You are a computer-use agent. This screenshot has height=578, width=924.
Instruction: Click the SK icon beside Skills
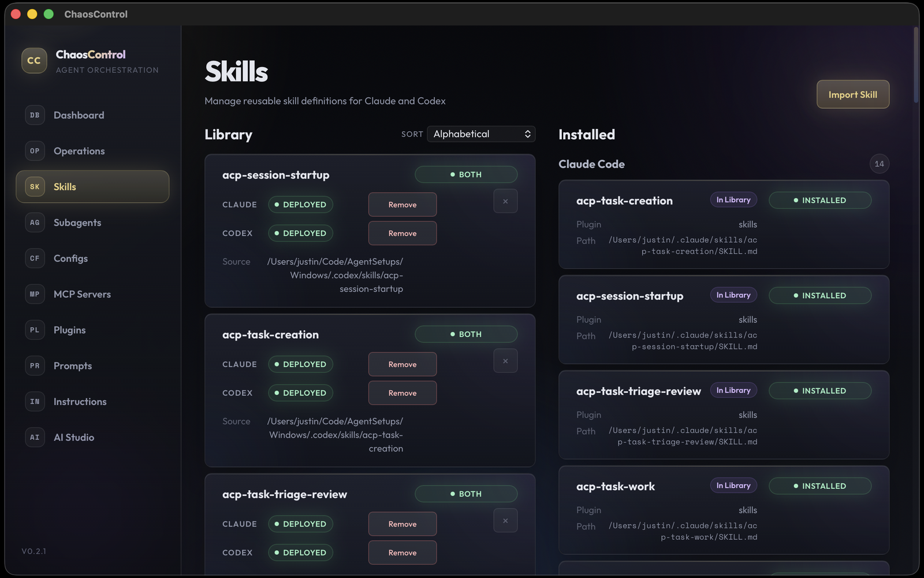35,187
